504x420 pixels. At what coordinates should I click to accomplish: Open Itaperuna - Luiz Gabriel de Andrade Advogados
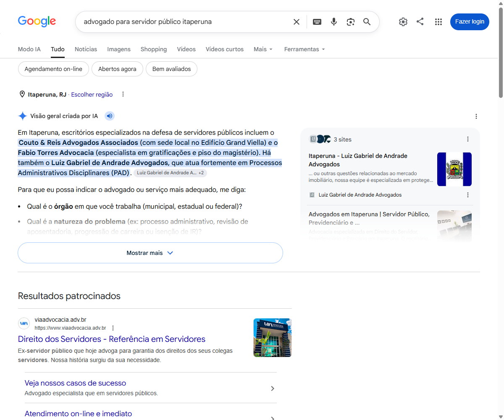click(x=358, y=160)
